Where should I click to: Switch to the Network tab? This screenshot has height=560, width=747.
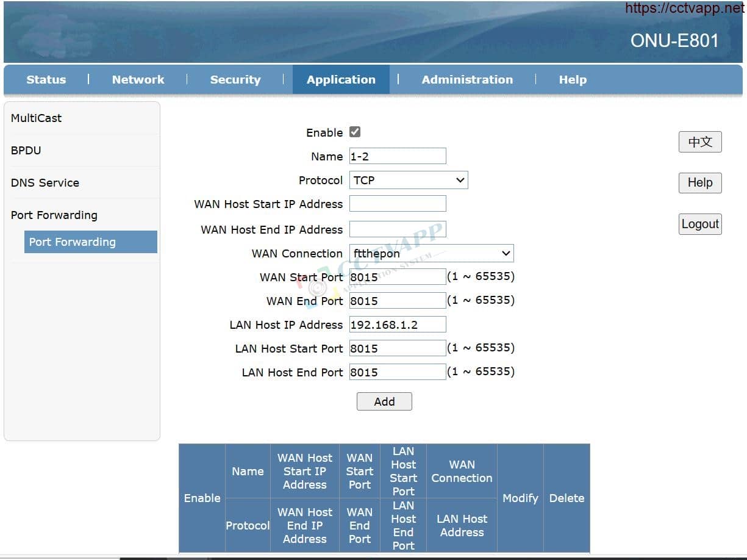pyautogui.click(x=138, y=80)
